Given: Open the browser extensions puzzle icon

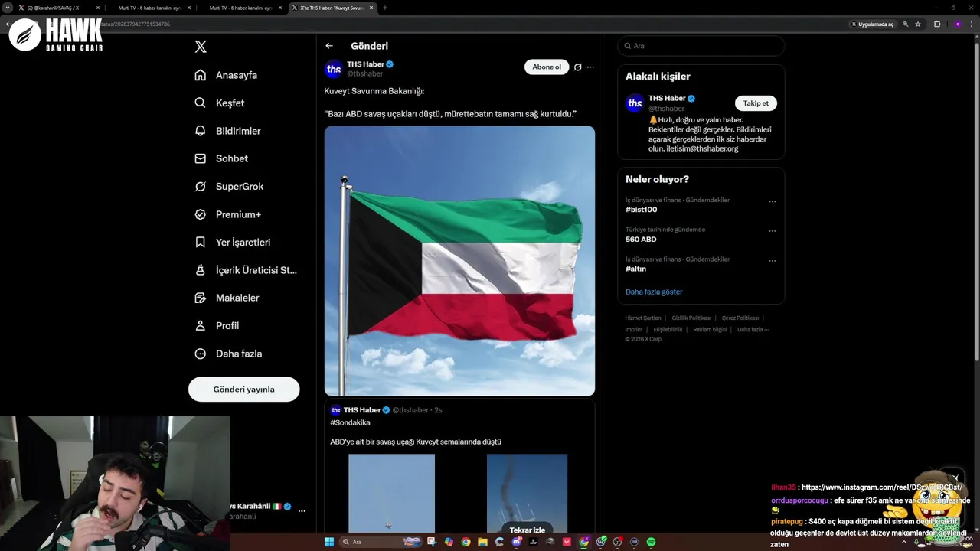Looking at the screenshot, I should click(937, 24).
